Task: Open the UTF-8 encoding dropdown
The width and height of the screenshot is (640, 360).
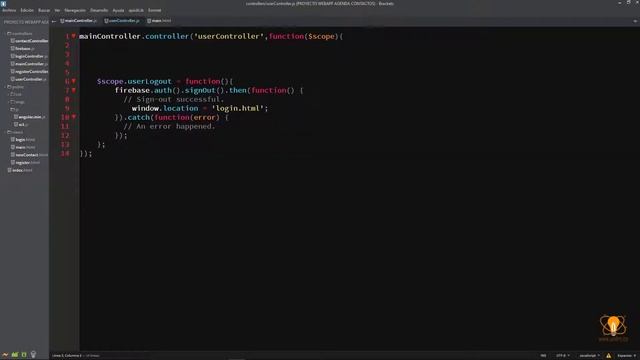Action: pyautogui.click(x=562, y=356)
